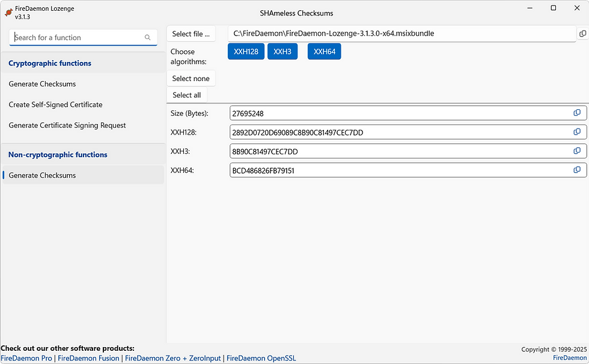The width and height of the screenshot is (589, 364).
Task: Click Select none to clear algorithms
Action: pyautogui.click(x=191, y=78)
